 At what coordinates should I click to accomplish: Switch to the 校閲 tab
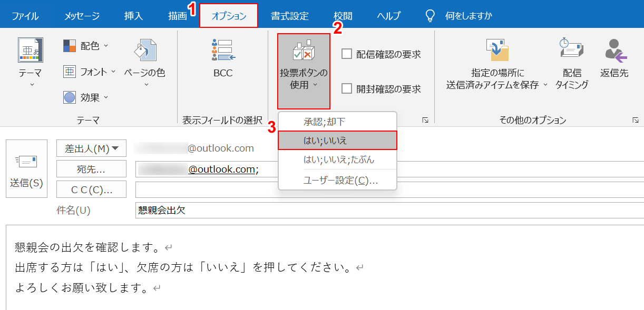click(x=343, y=16)
